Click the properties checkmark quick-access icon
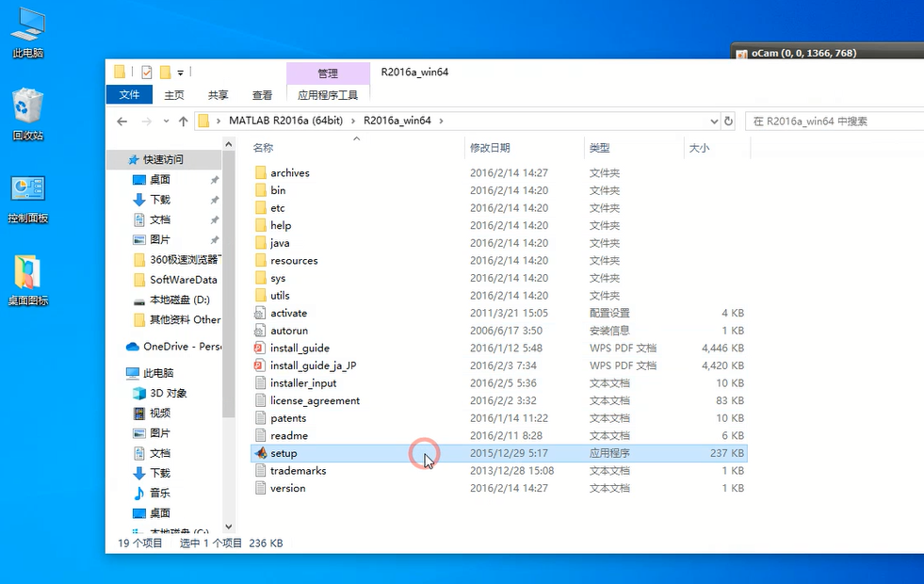The width and height of the screenshot is (924, 584). pyautogui.click(x=147, y=73)
